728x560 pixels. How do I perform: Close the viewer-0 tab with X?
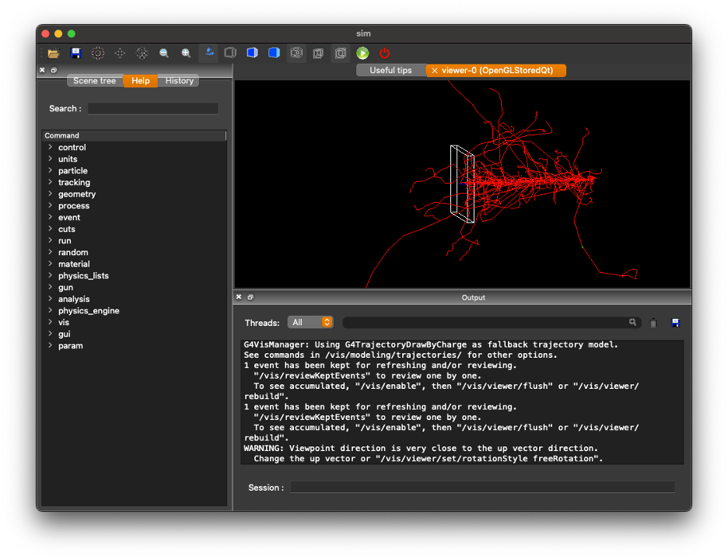click(x=434, y=70)
